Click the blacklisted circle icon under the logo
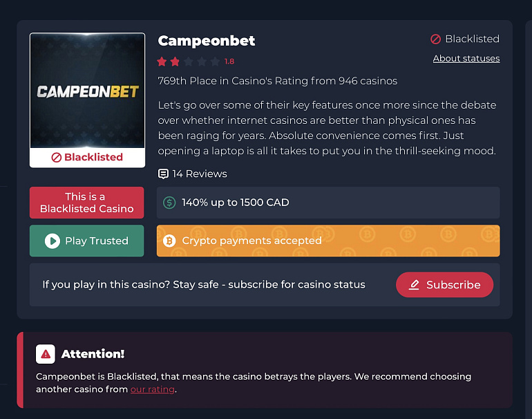The image size is (532, 419). (57, 158)
